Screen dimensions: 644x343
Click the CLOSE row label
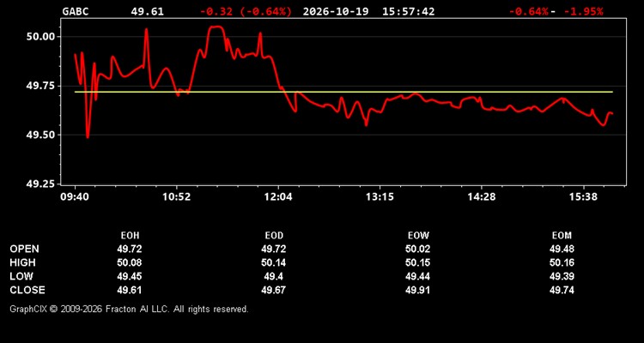[27, 290]
